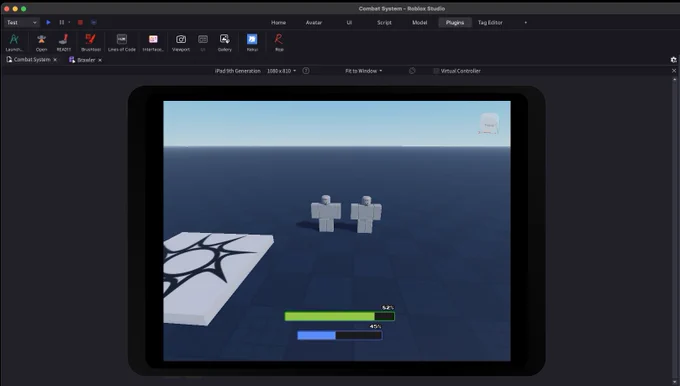This screenshot has height=386, width=680.
Task: Open the Interface plugin
Action: coord(153,43)
